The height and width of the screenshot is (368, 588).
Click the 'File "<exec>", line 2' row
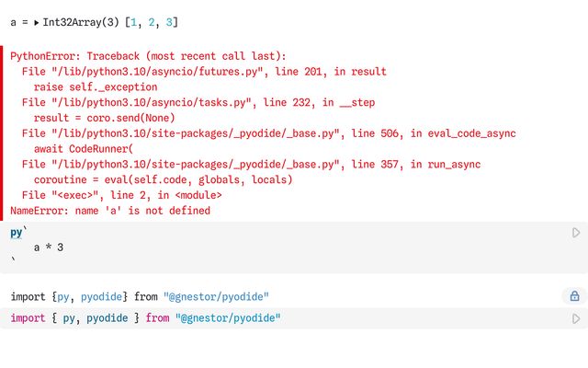[x=122, y=195]
